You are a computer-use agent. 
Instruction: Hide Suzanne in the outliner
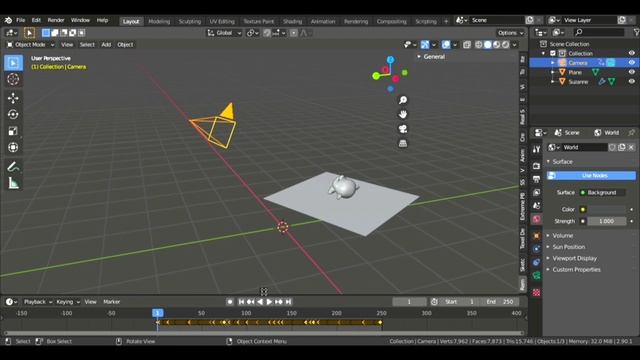pos(631,82)
